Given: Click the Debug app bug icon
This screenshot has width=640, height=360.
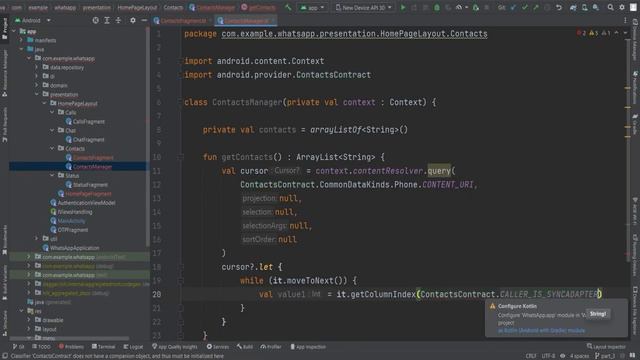Looking at the screenshot, I should 437,7.
